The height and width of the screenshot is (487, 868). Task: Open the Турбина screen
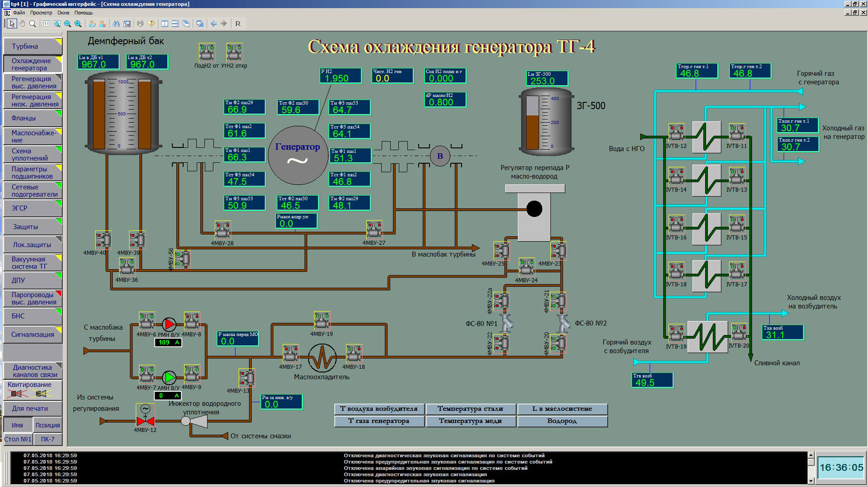point(32,46)
